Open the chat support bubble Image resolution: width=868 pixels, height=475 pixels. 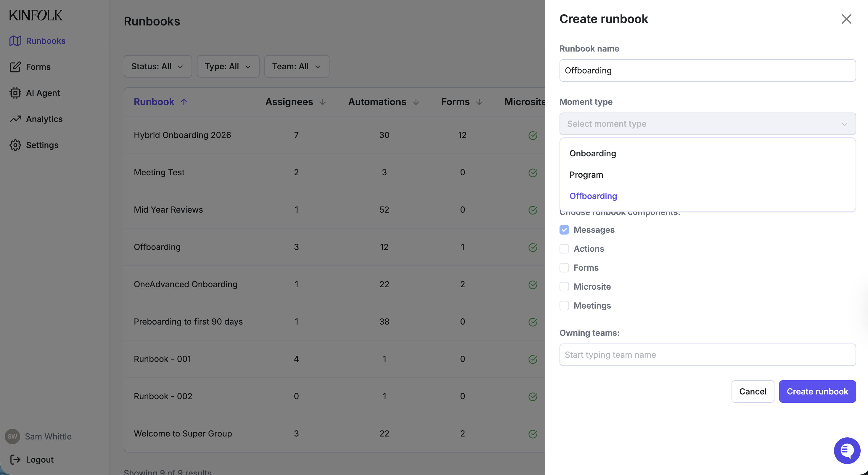(847, 451)
